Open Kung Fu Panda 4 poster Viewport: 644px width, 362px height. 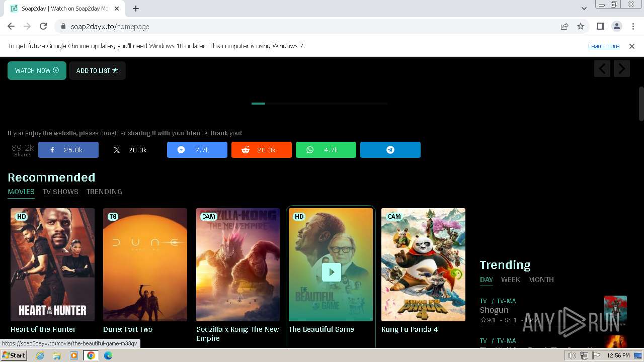point(423,264)
